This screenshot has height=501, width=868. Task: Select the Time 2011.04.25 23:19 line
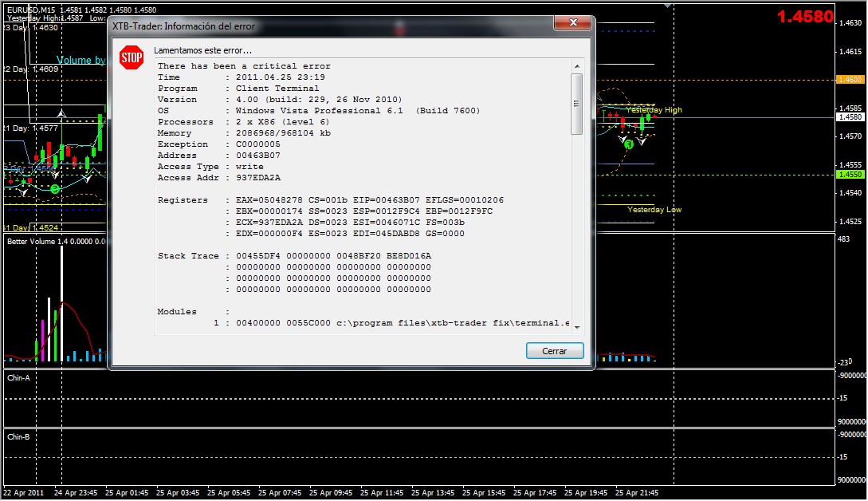coord(242,77)
